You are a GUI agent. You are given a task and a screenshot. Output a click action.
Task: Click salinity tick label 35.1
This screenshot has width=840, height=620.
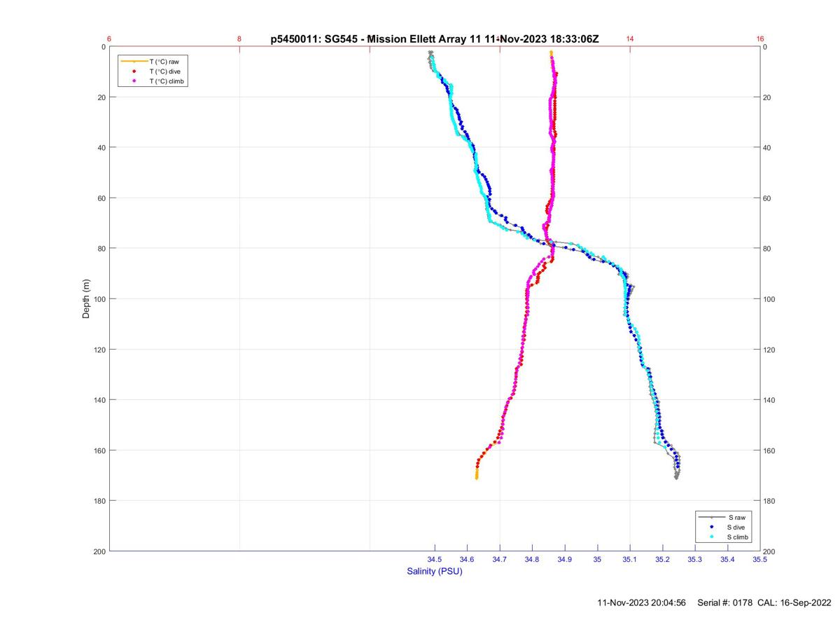pyautogui.click(x=630, y=559)
